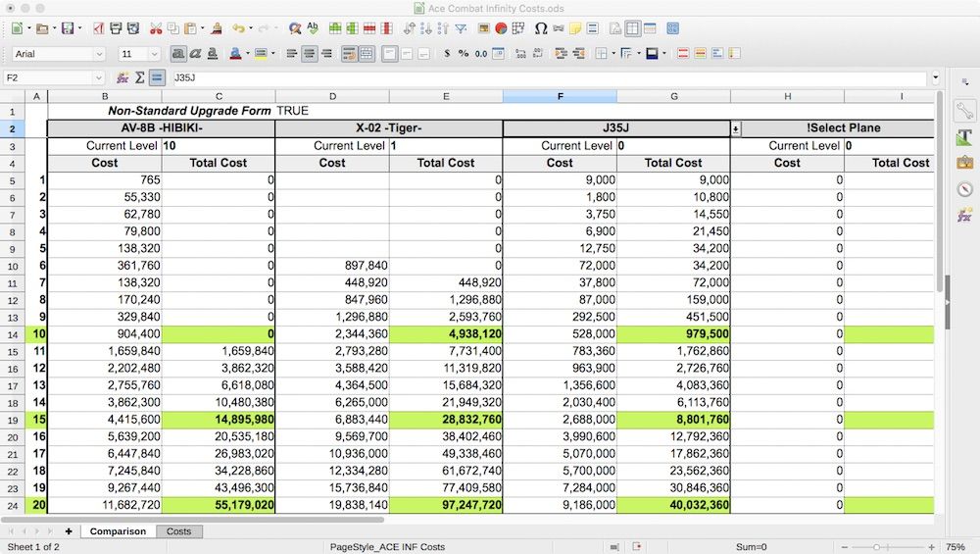Open the AutoFilter funnel tool
The width and height of the screenshot is (980, 554).
(x=461, y=28)
